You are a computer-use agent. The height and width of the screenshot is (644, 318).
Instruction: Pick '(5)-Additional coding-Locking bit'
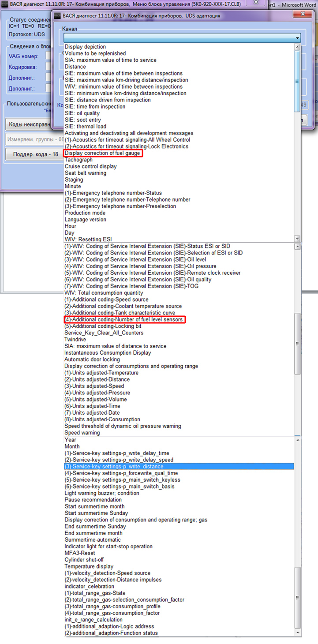103,326
